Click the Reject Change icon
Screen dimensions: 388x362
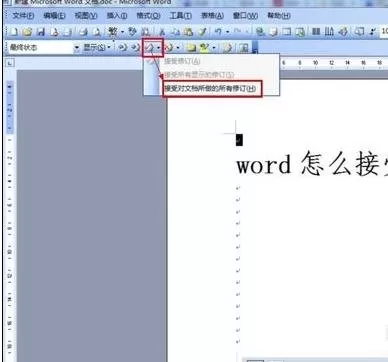[x=169, y=48]
